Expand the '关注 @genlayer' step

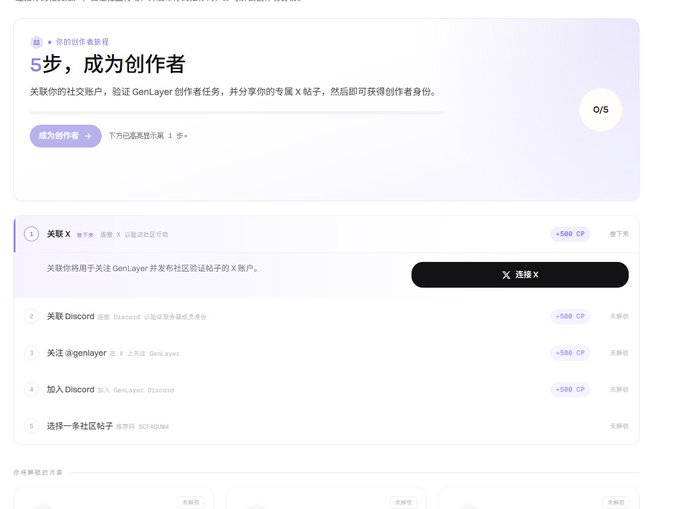tap(327, 353)
